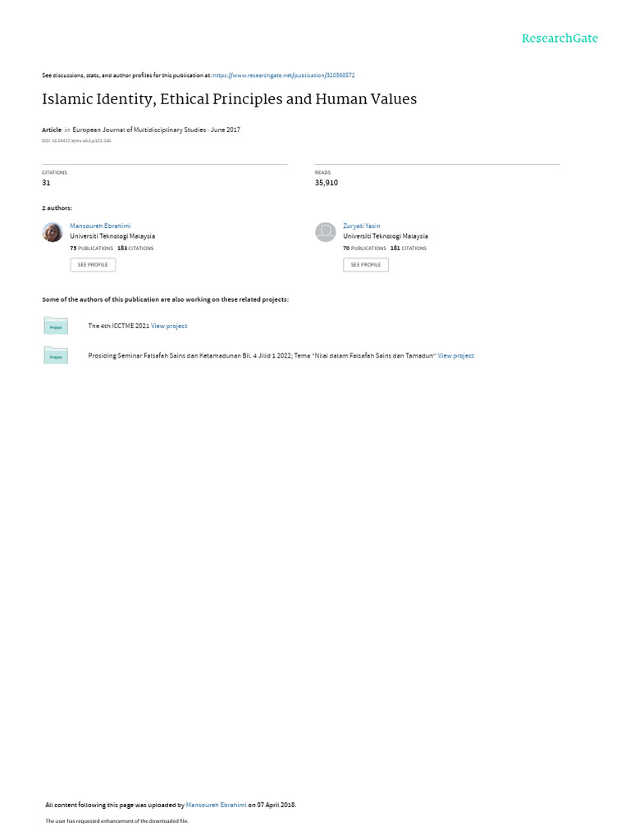Click SEE PROFILE button under Zuryati Yasin
630x840 pixels.
click(366, 265)
